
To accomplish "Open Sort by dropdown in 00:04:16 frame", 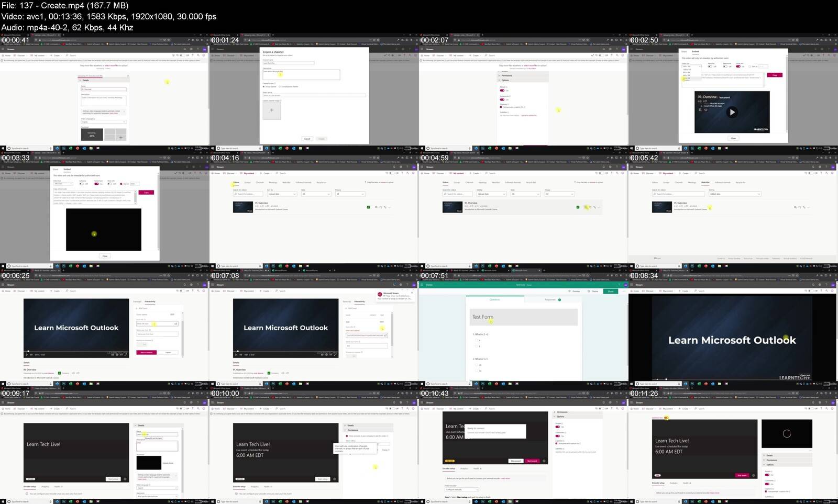I will [282, 194].
